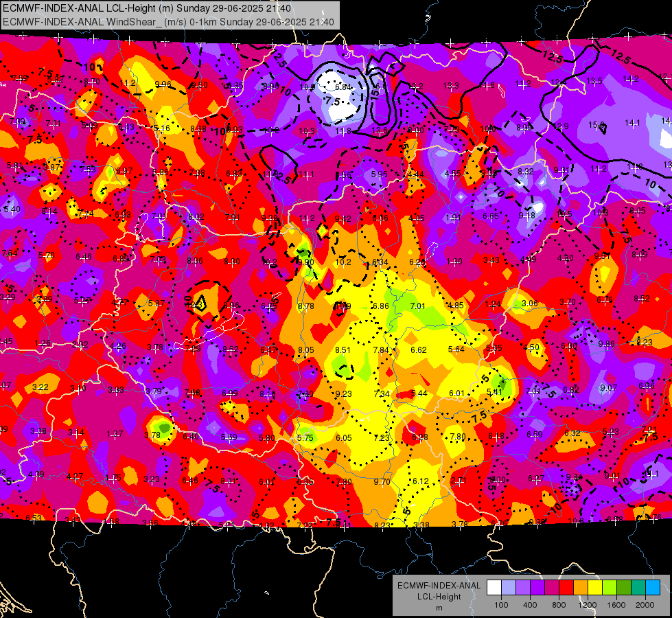Click the map value 5.64
672x618 pixels.
[x=456, y=349]
